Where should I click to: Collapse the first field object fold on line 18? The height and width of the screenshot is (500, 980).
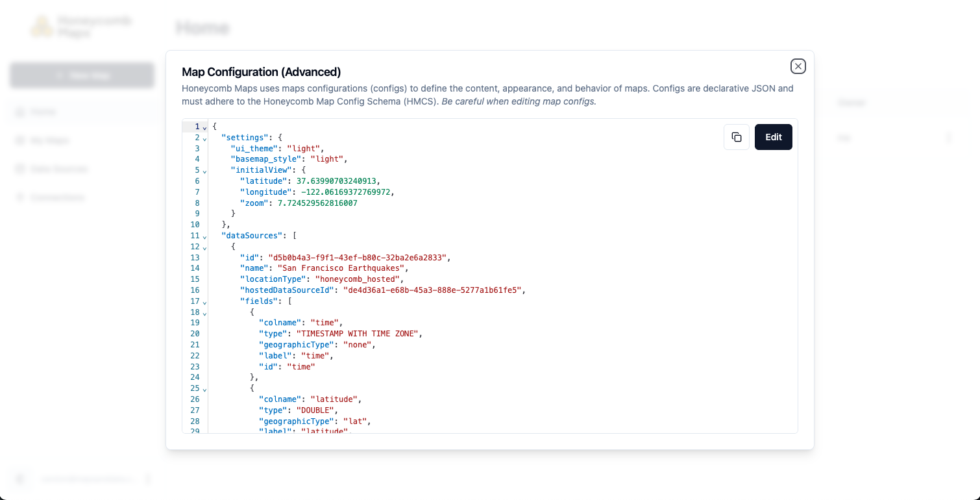point(204,313)
